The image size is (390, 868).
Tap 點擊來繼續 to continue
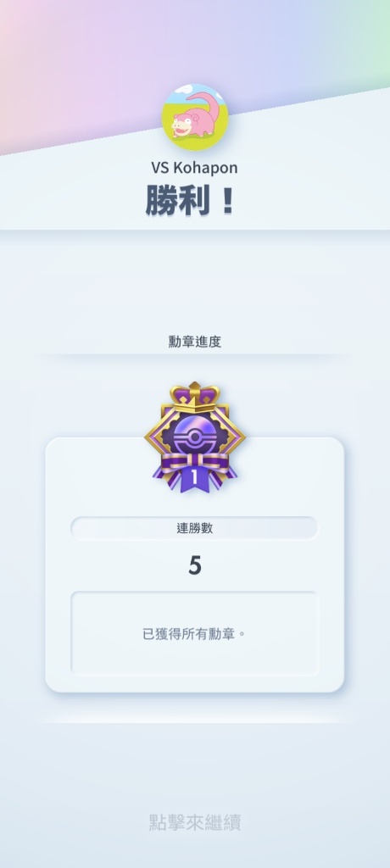[x=195, y=822]
